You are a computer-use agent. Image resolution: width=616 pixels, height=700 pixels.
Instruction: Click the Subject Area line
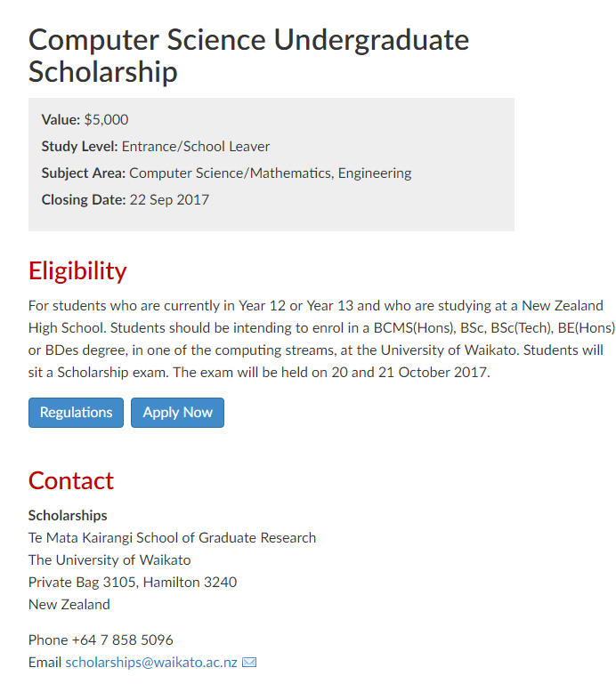[226, 173]
